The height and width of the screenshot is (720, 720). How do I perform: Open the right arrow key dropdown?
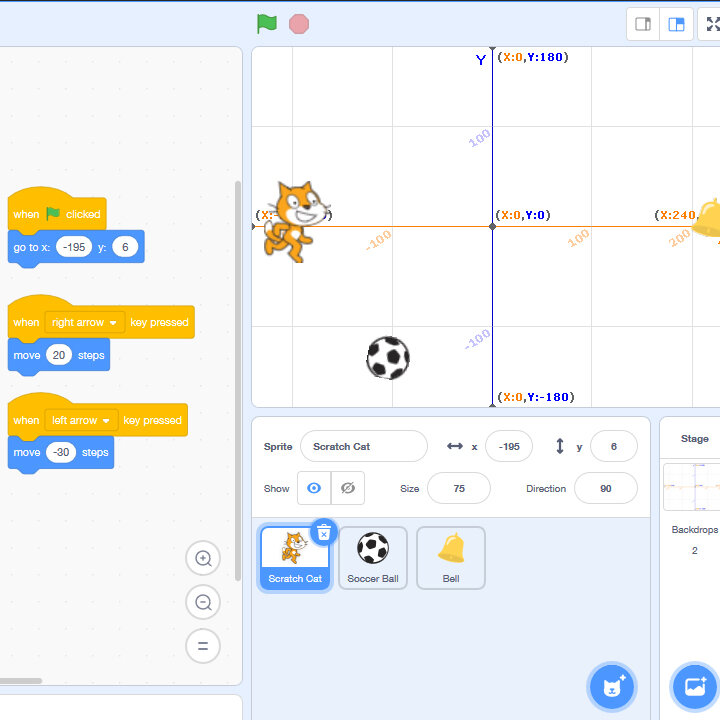84,322
